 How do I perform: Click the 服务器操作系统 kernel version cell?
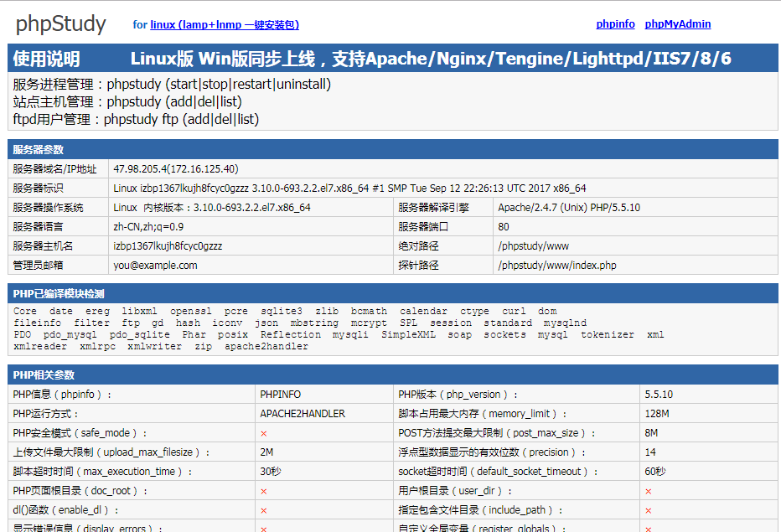point(212,207)
